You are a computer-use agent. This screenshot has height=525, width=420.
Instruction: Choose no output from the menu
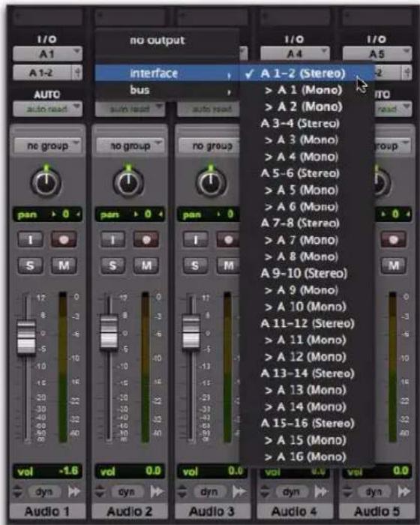(x=166, y=40)
